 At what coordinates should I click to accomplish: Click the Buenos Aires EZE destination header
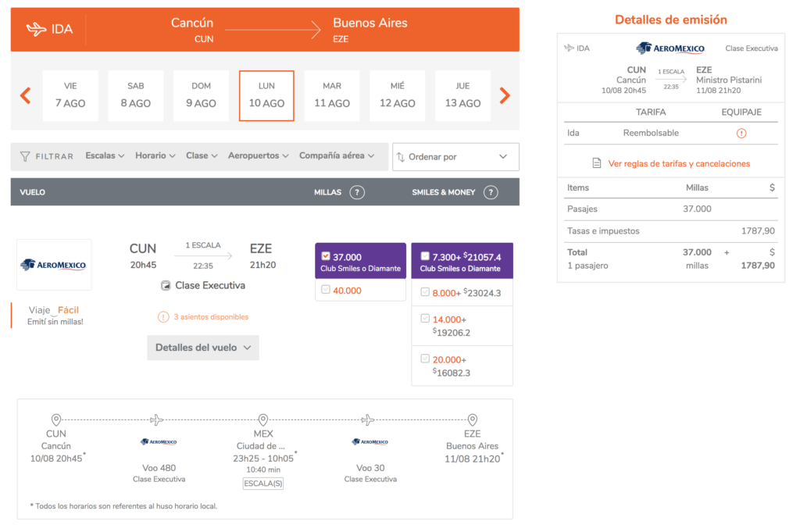pos(370,30)
